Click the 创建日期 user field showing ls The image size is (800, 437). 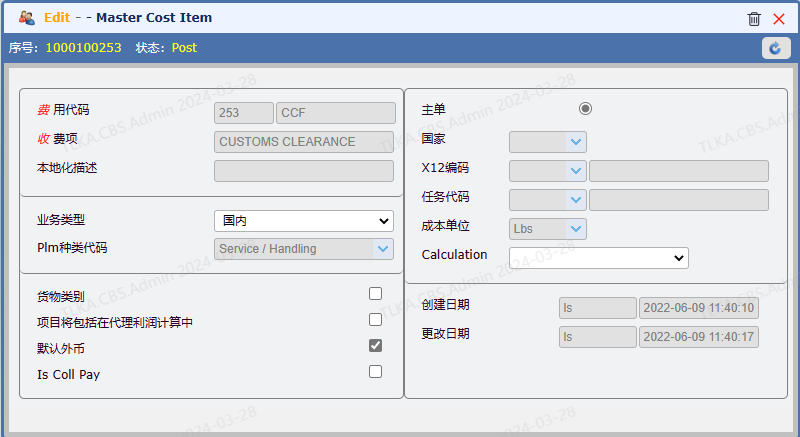click(598, 308)
